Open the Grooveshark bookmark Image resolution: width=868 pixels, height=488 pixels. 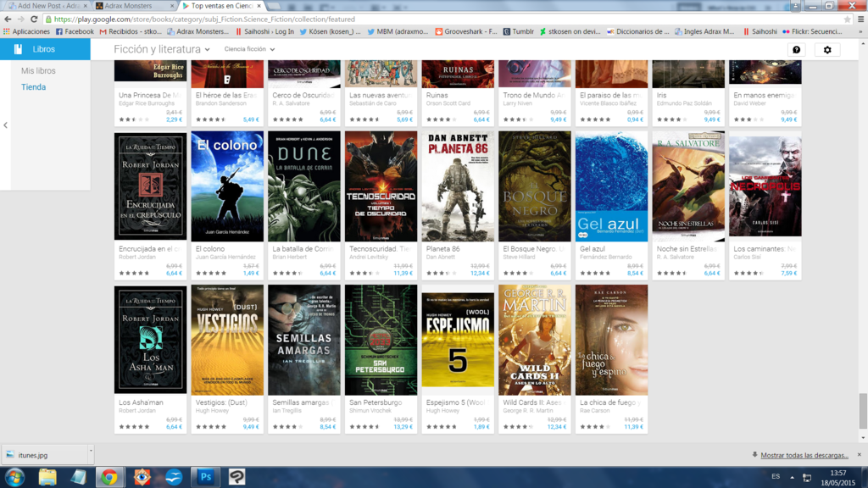tap(466, 31)
